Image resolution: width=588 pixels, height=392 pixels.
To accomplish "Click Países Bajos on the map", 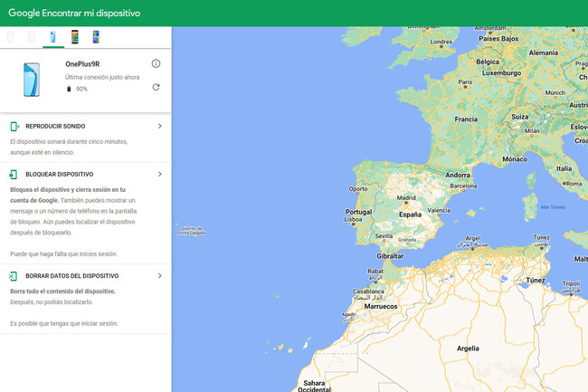I will pos(498,38).
